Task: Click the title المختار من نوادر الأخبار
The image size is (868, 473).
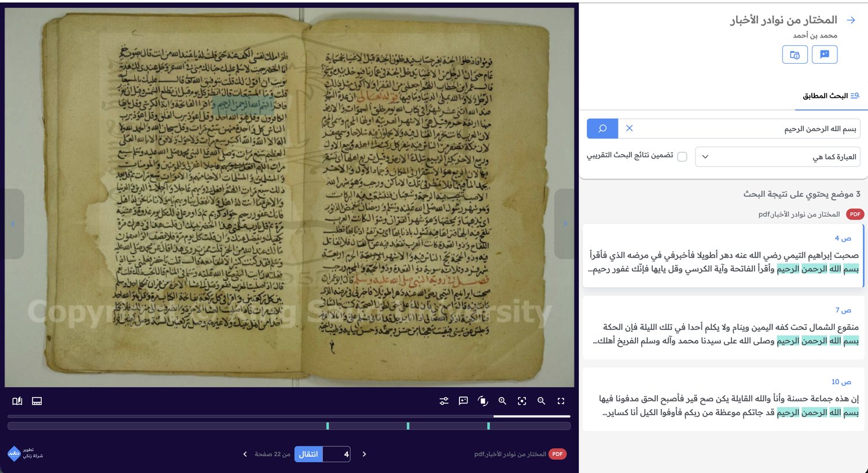Action: (784, 20)
